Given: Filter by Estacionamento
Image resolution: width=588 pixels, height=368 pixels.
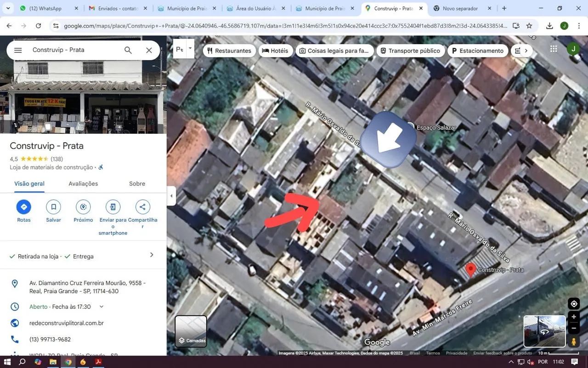Looking at the screenshot, I should coord(478,51).
